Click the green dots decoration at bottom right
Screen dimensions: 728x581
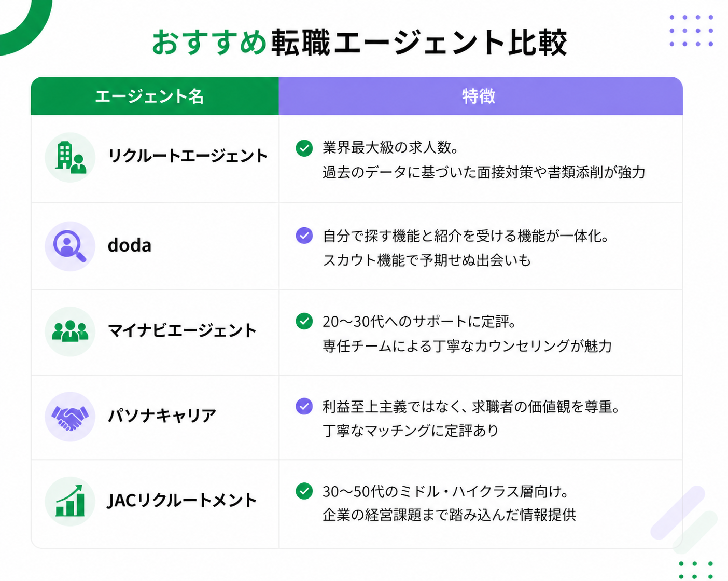[x=696, y=570]
